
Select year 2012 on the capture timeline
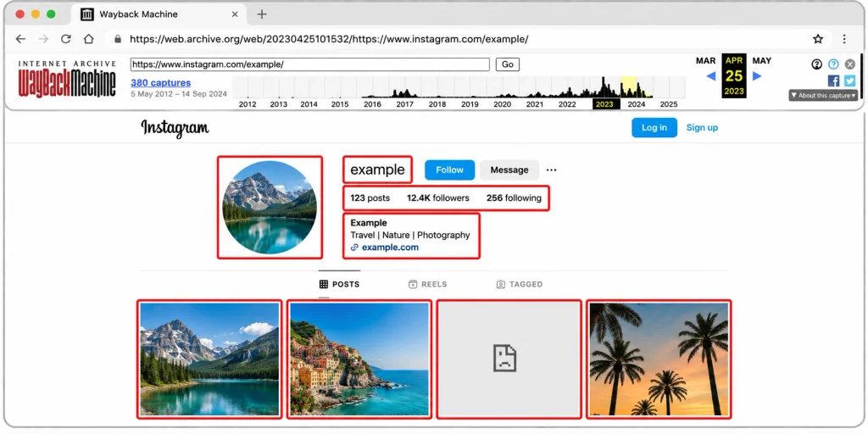pyautogui.click(x=248, y=104)
